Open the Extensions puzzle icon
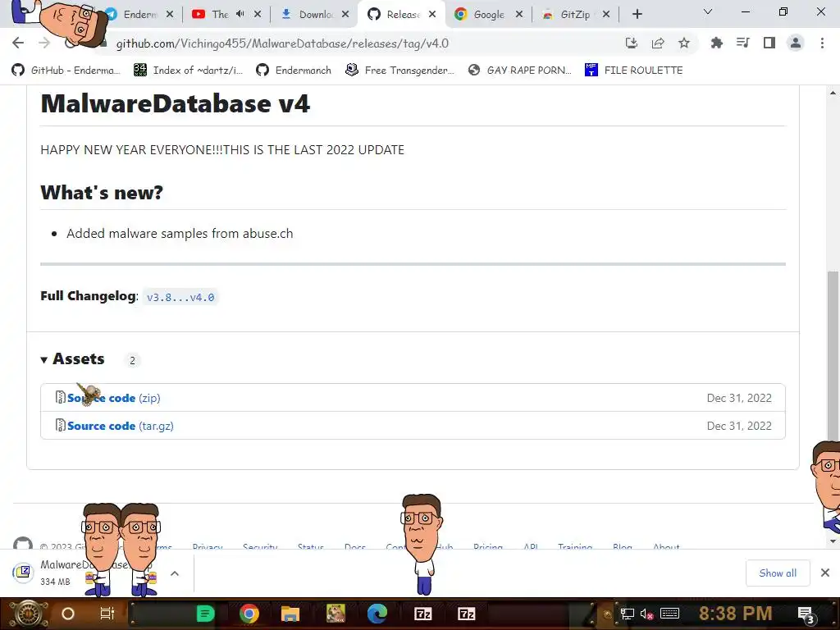 716,43
